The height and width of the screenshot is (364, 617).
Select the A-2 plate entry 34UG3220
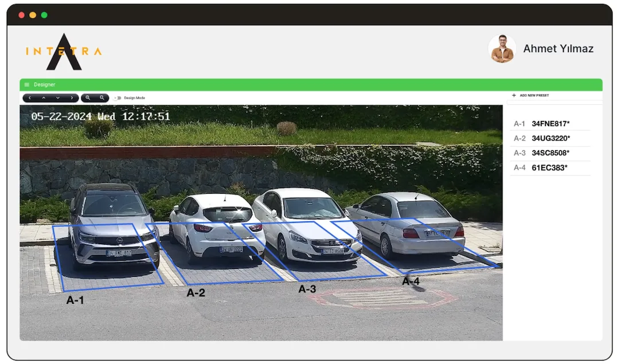click(550, 139)
